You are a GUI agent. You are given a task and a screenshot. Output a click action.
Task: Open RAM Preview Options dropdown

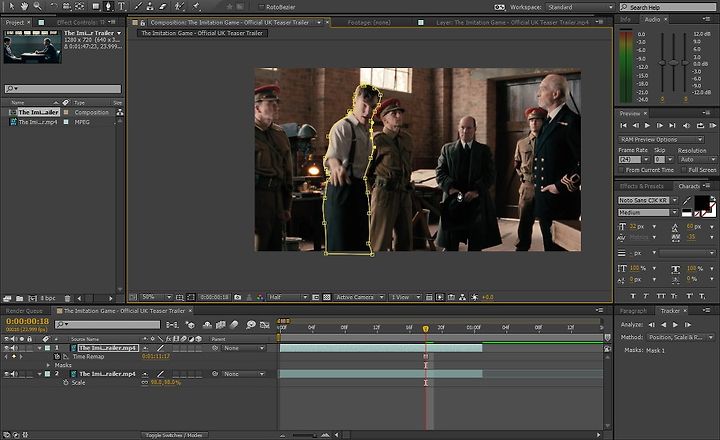point(661,139)
